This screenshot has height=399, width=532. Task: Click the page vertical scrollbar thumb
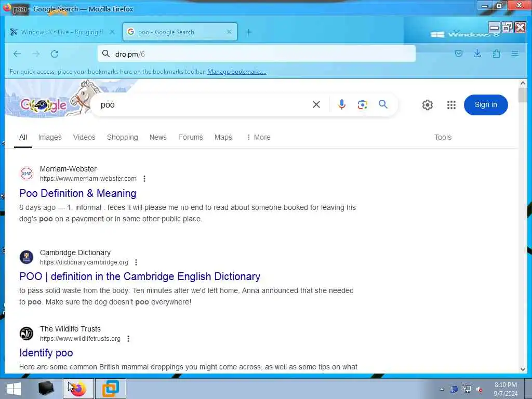(523, 95)
